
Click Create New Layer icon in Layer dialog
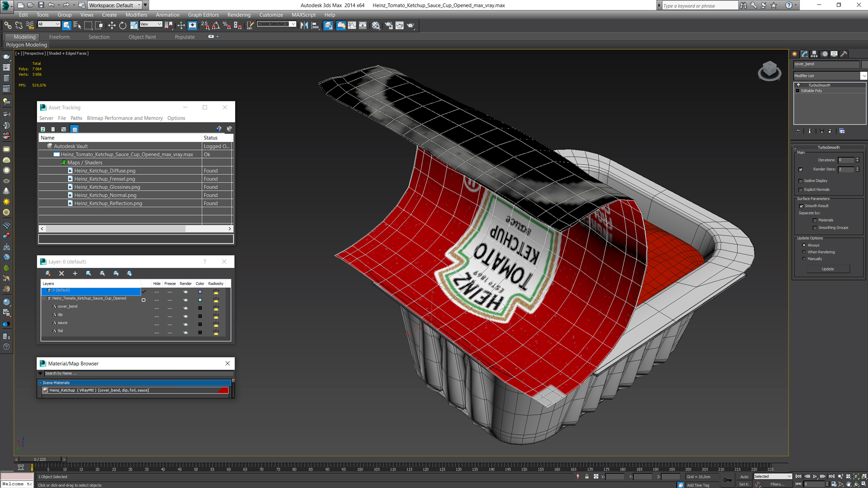pos(48,273)
